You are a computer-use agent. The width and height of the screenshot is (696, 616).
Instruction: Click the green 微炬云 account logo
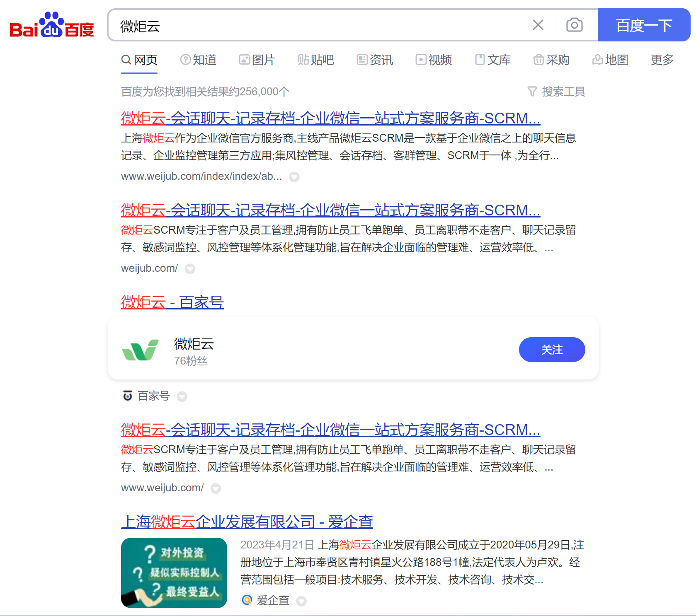pos(141,350)
